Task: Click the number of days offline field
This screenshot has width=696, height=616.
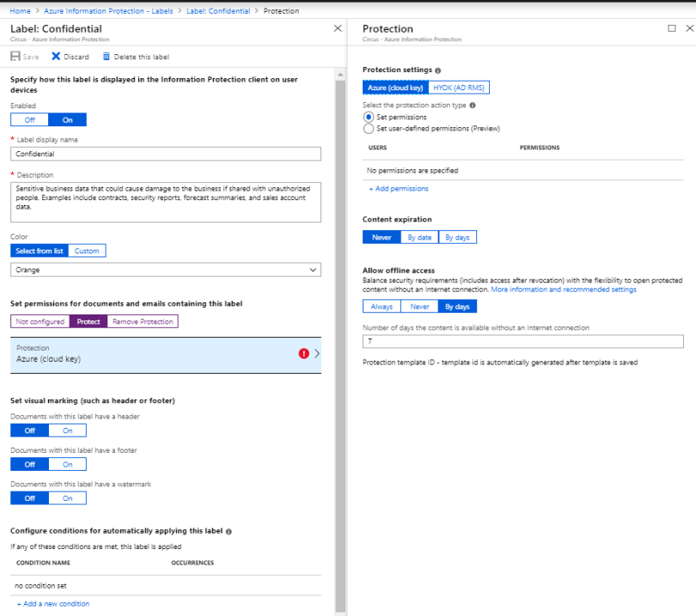Action: [x=522, y=341]
